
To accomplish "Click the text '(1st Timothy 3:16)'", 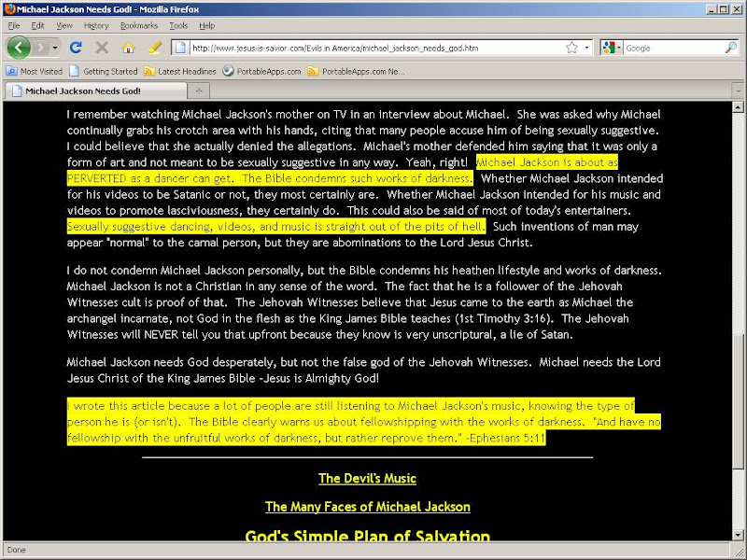I will [x=505, y=318].
